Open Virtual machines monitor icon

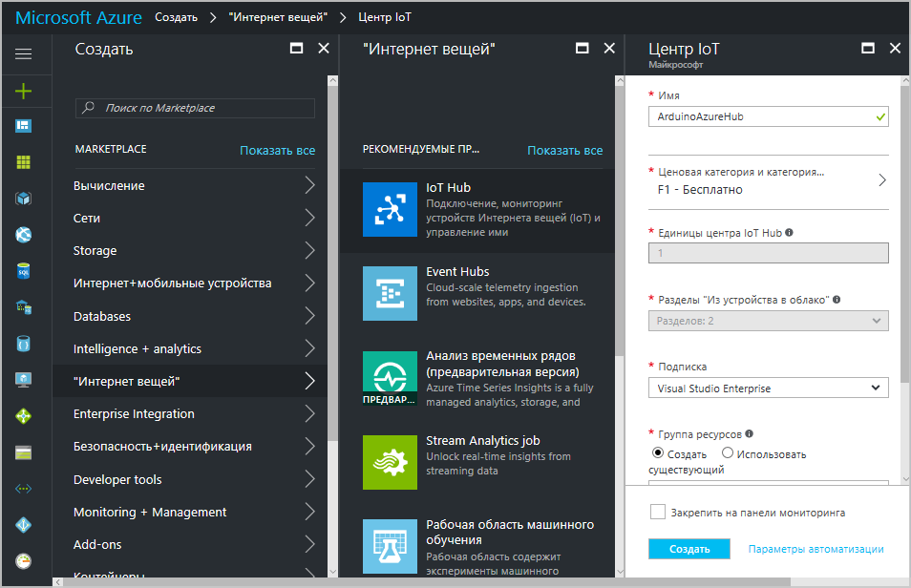tap(23, 380)
